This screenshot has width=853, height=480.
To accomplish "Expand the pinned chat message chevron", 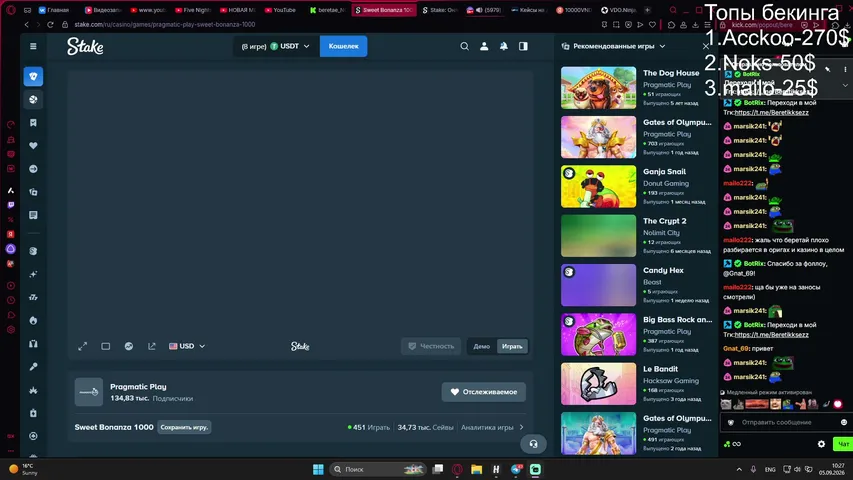I will pos(845,85).
